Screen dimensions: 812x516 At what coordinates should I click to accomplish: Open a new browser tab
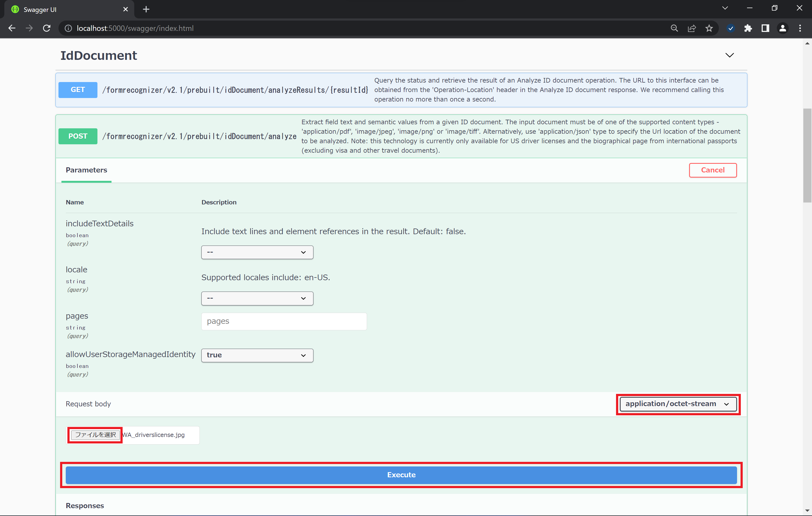(x=146, y=9)
